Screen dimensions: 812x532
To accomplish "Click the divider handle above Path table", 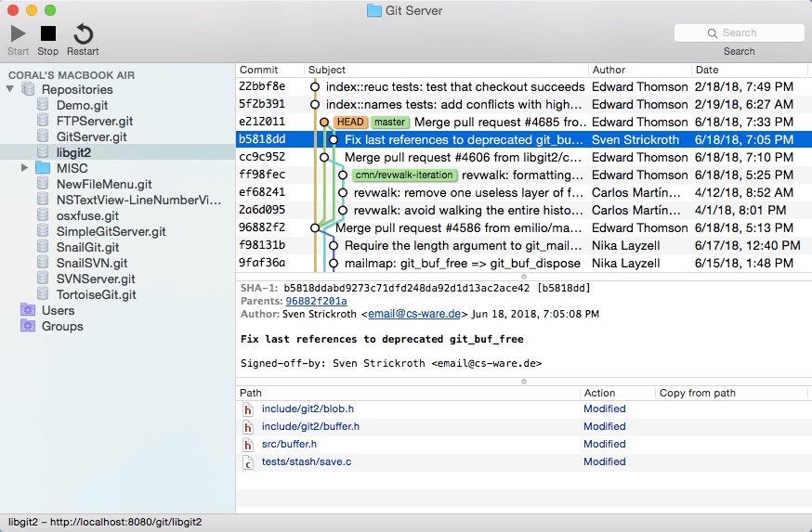I will coord(524,382).
